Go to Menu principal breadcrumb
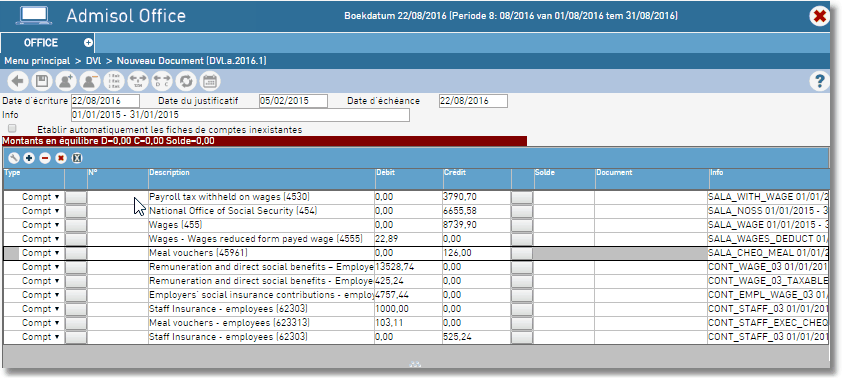This screenshot has width=842, height=380. click(37, 61)
